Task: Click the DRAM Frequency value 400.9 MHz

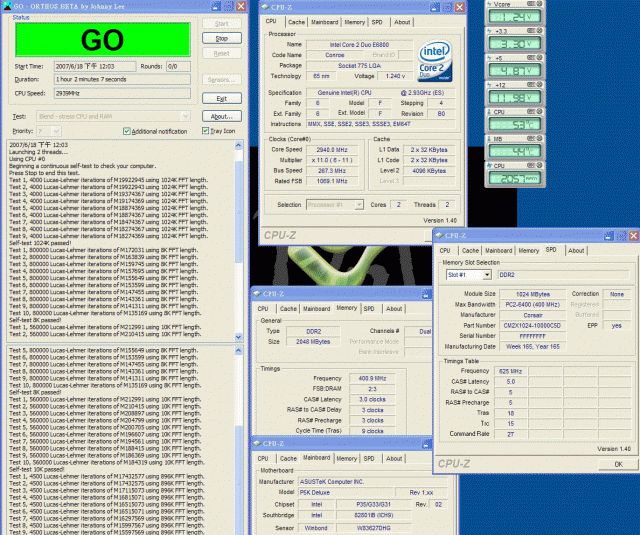Action: [372, 379]
